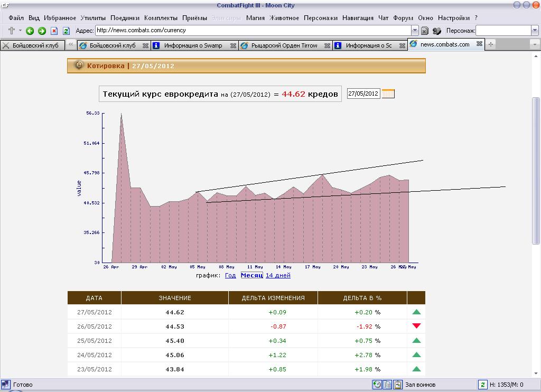Click the red down arrow in the 26/05/2012 row
Viewport: 541px width, 392px height.
pyautogui.click(x=416, y=326)
